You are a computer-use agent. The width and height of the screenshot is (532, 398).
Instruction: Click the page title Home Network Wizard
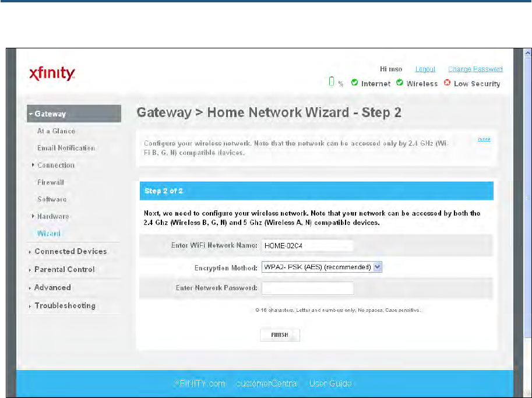coord(269,112)
